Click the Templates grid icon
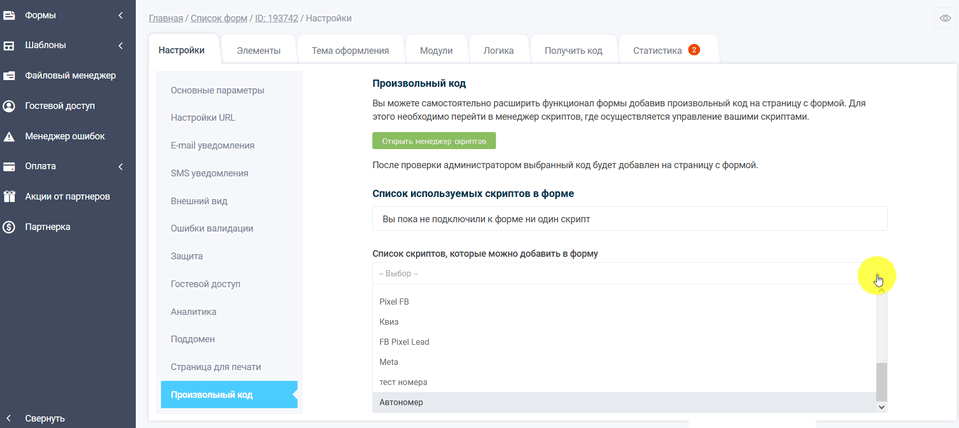The image size is (959, 428). 9,45
